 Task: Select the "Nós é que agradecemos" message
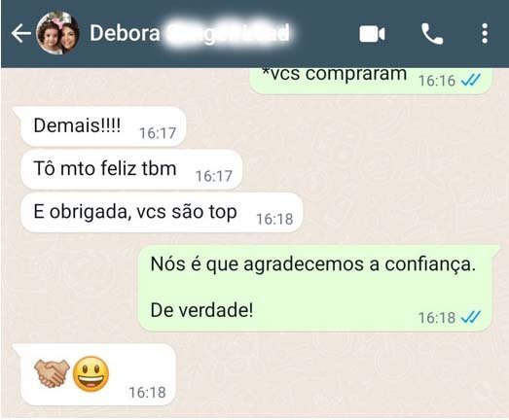[x=316, y=288]
